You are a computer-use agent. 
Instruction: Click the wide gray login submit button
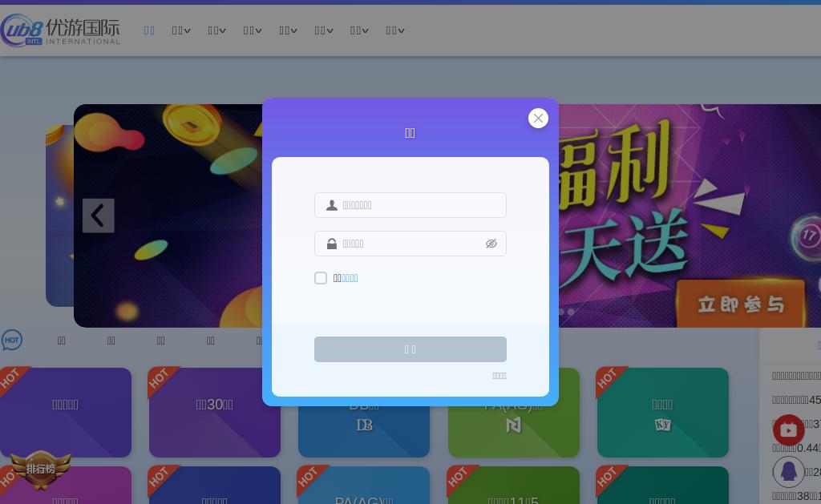point(410,349)
